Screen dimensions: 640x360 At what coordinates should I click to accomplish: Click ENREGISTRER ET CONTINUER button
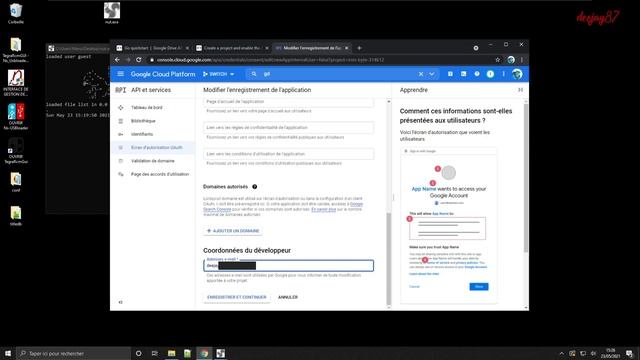click(x=237, y=297)
